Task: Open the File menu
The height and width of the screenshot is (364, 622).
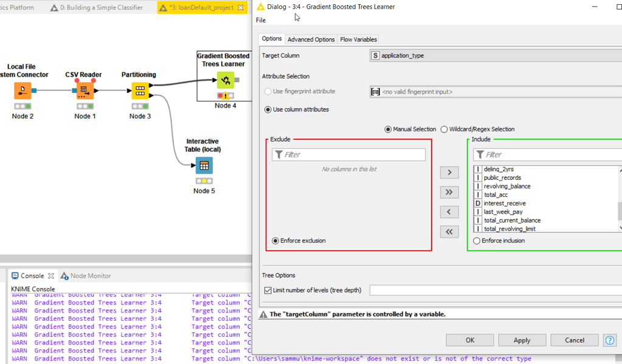Action: 260,20
